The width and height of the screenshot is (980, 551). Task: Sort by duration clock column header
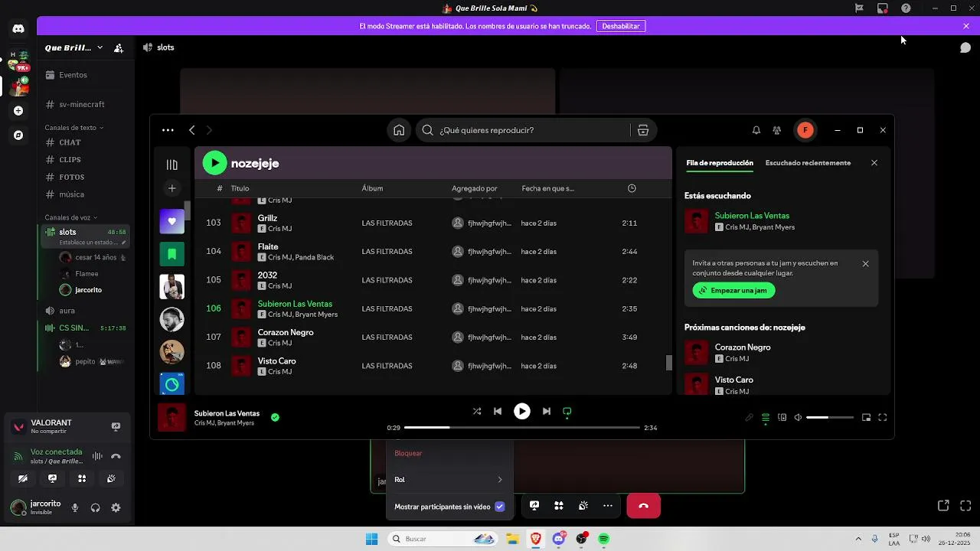(632, 188)
